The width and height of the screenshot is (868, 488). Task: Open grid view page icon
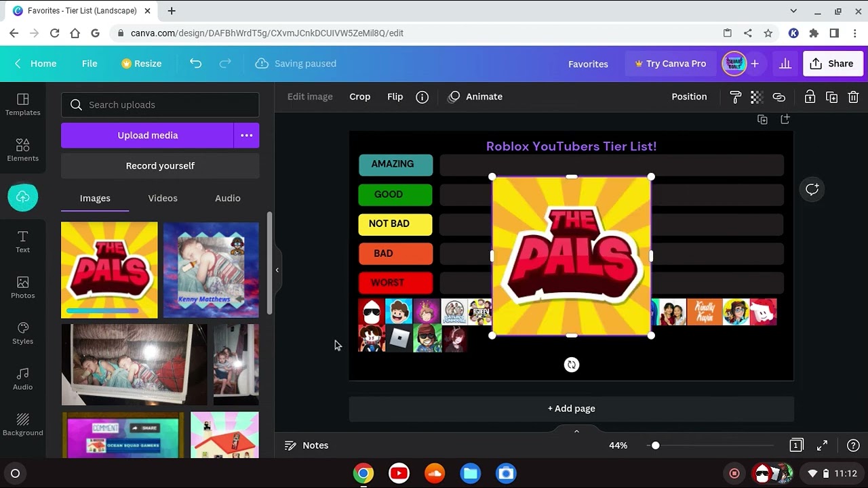point(796,445)
